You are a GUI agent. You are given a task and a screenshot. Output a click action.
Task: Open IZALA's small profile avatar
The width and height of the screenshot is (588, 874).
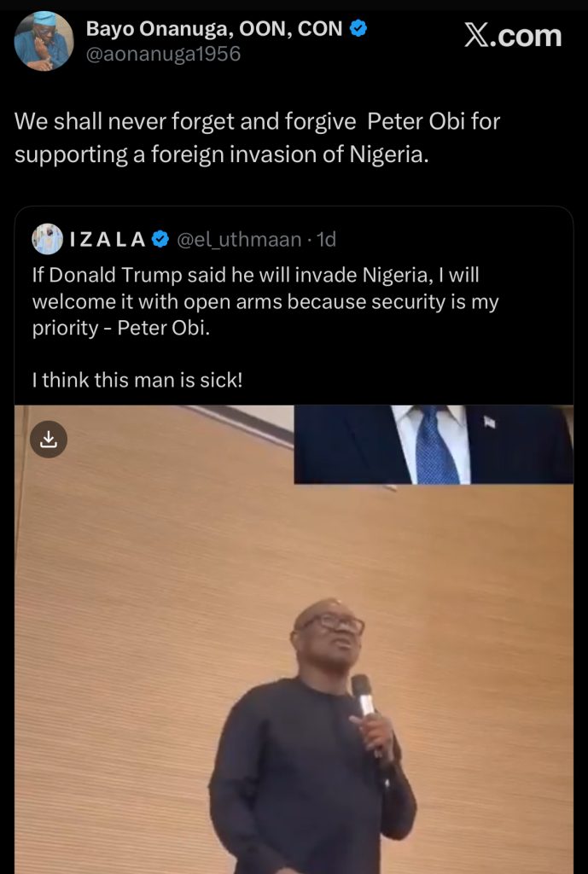click(48, 240)
